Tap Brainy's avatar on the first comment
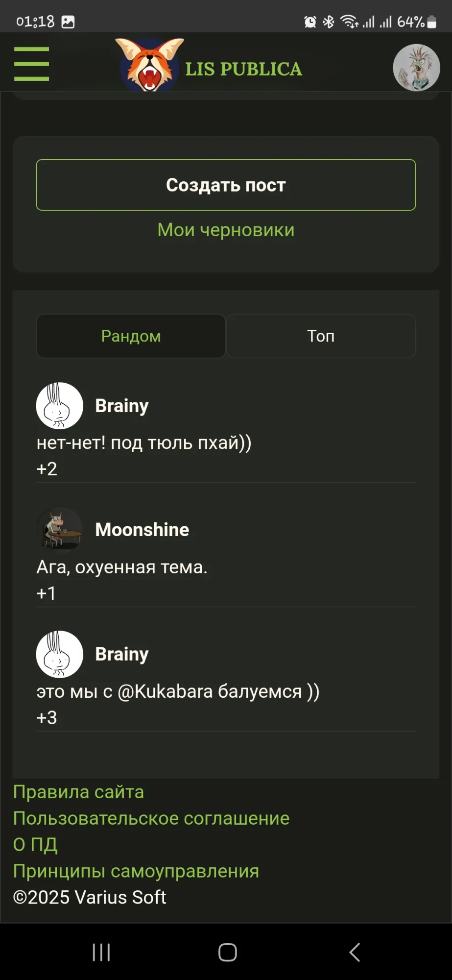Image resolution: width=452 pixels, height=980 pixels. tap(60, 406)
